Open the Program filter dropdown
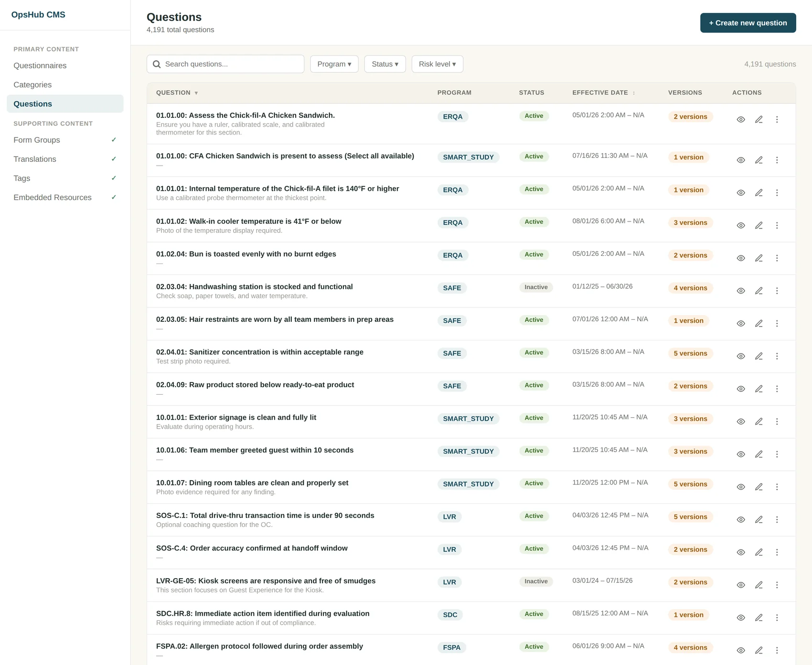 (x=334, y=64)
